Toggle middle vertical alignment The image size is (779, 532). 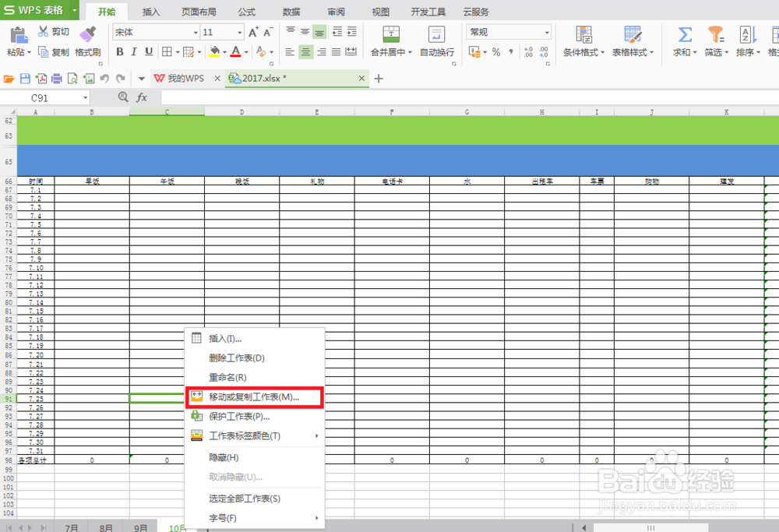(305, 32)
